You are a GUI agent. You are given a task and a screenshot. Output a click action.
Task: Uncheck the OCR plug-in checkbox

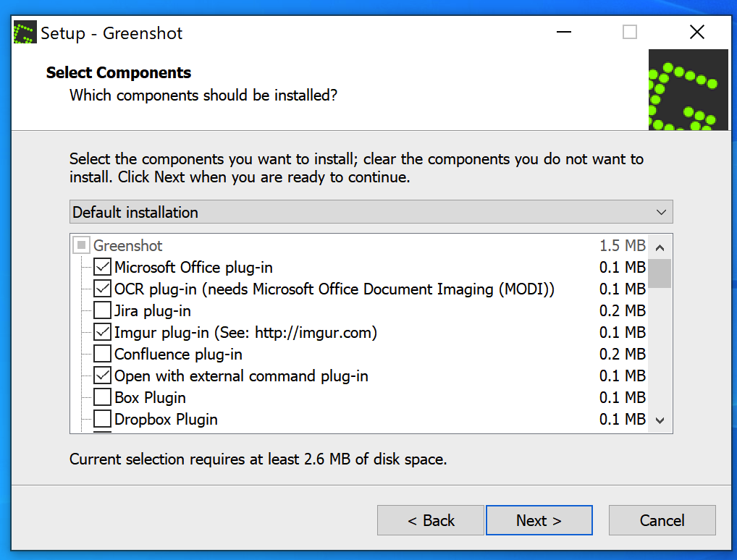pyautogui.click(x=103, y=289)
